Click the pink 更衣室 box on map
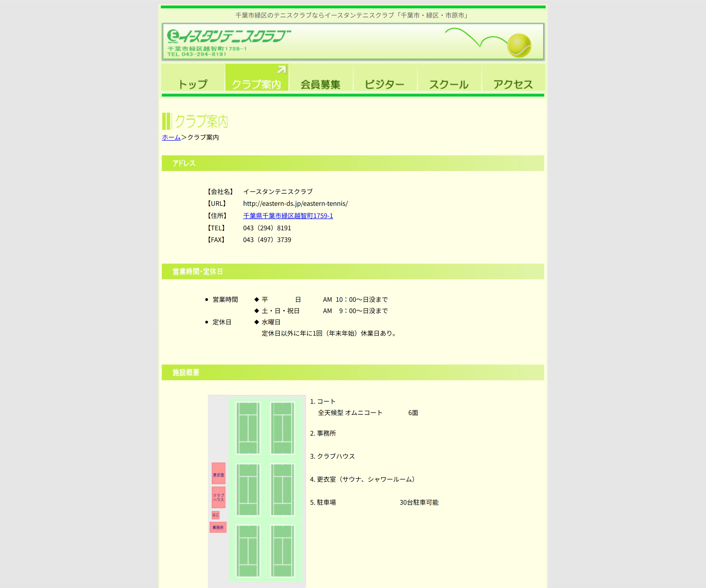Image resolution: width=706 pixels, height=588 pixels. click(218, 473)
